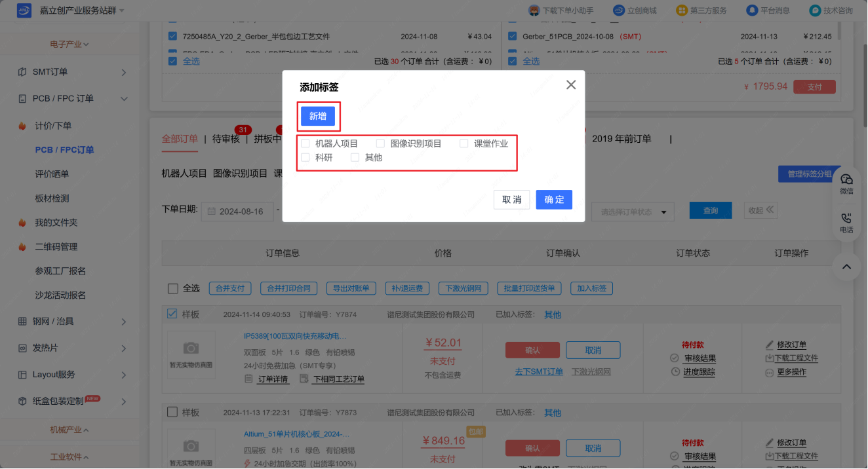The height and width of the screenshot is (469, 868).
Task: Open the technical consultation icon
Action: [815, 10]
